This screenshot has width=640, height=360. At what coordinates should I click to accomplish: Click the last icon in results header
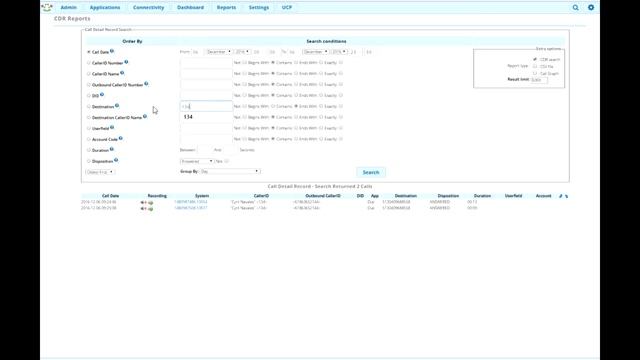point(566,196)
